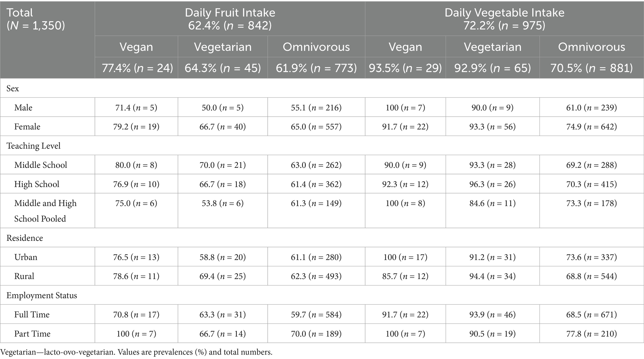Select the "Teaching Level" section row
Screen dimensions: 644x359
tap(34, 146)
